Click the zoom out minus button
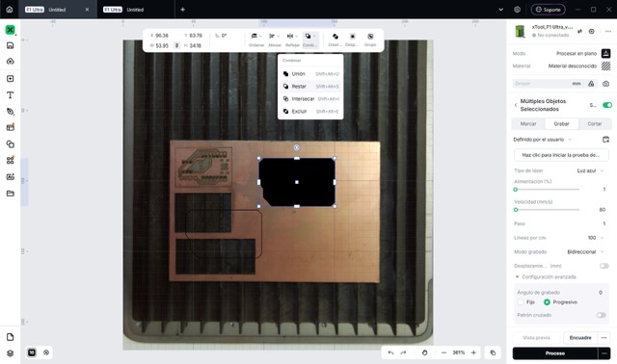The image size is (617, 364). point(443,352)
